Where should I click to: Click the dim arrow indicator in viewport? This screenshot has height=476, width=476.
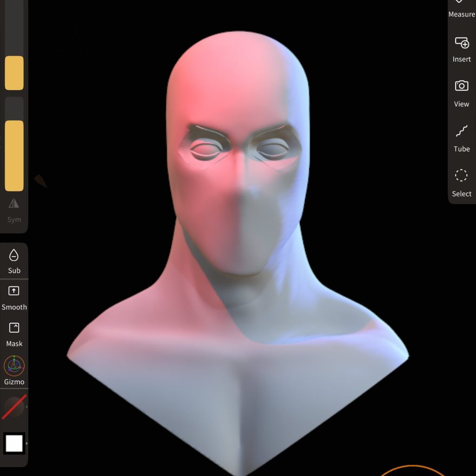pyautogui.click(x=39, y=179)
